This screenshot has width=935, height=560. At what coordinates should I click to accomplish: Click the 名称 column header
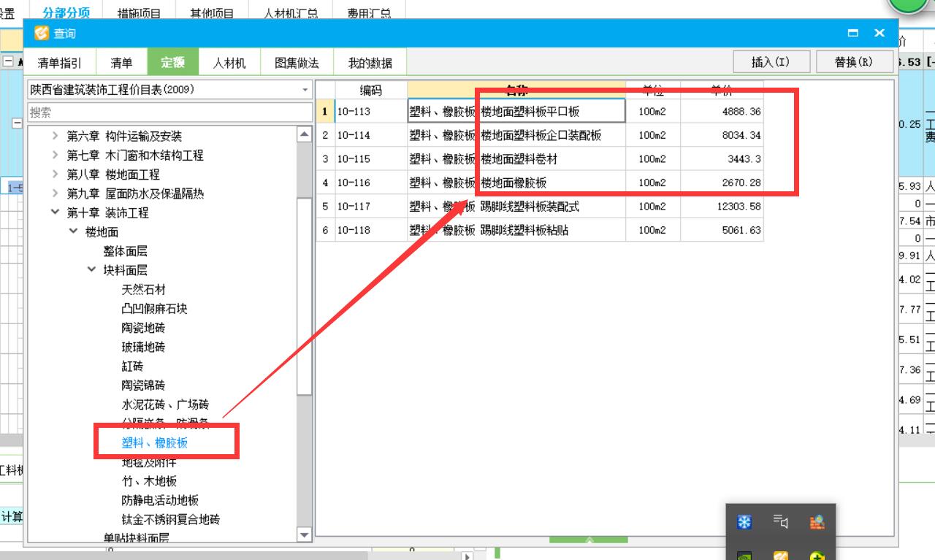tap(516, 91)
